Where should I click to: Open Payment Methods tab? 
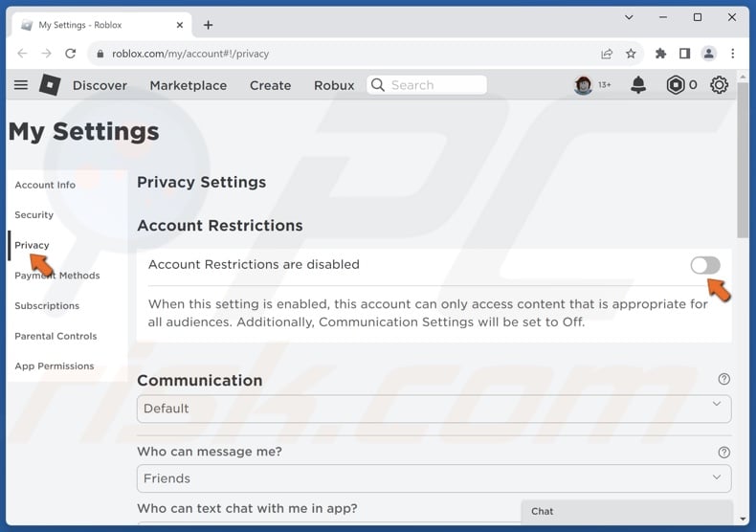56,276
